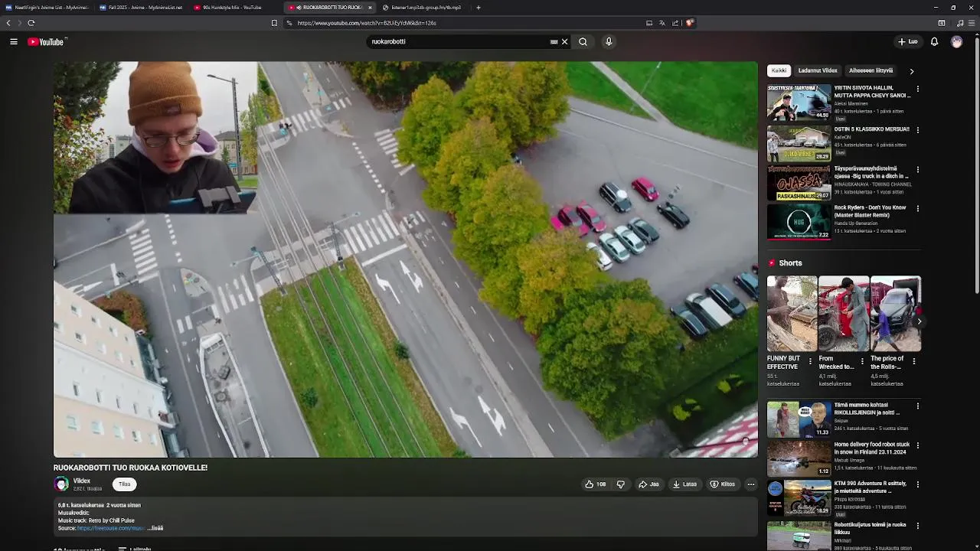Open more actions under the video
980x551 pixels.
[751, 484]
